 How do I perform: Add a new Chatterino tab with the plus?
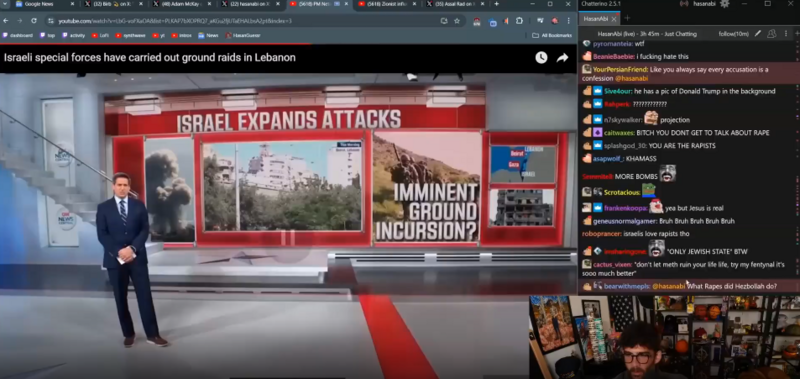[627, 18]
